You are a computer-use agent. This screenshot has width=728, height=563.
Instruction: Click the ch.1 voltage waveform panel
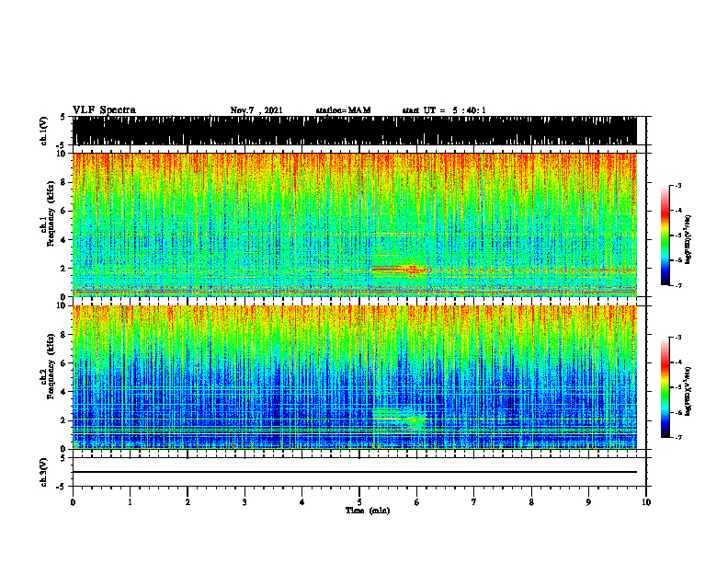point(354,131)
